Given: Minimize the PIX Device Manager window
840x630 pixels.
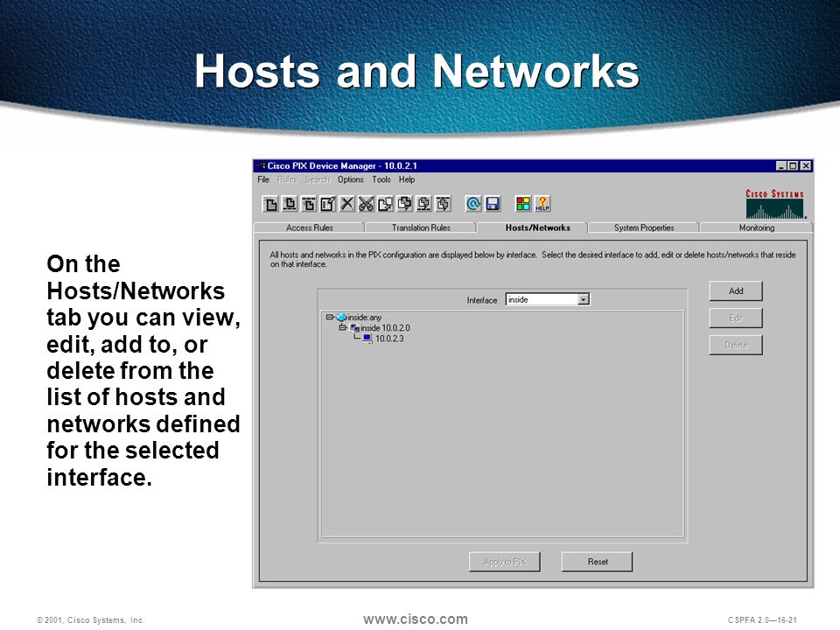Looking at the screenshot, I should tap(781, 166).
